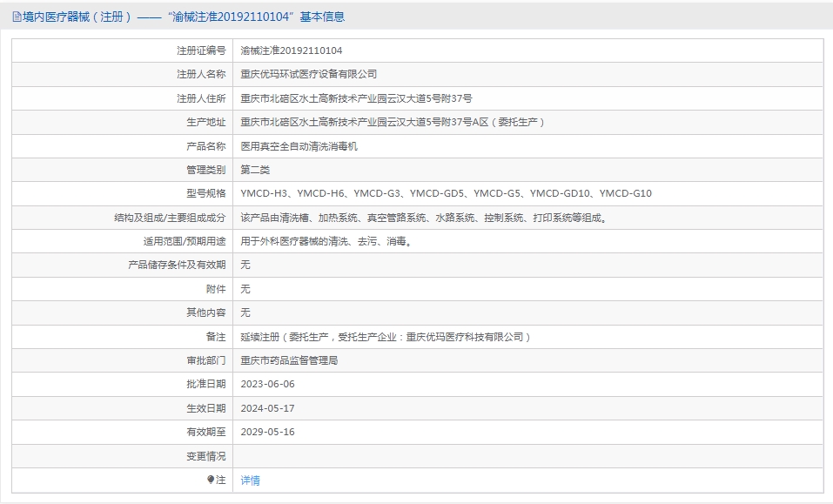The width and height of the screenshot is (833, 504).
Task: Click the 适用范围/预期用途 usage text
Action: (326, 241)
